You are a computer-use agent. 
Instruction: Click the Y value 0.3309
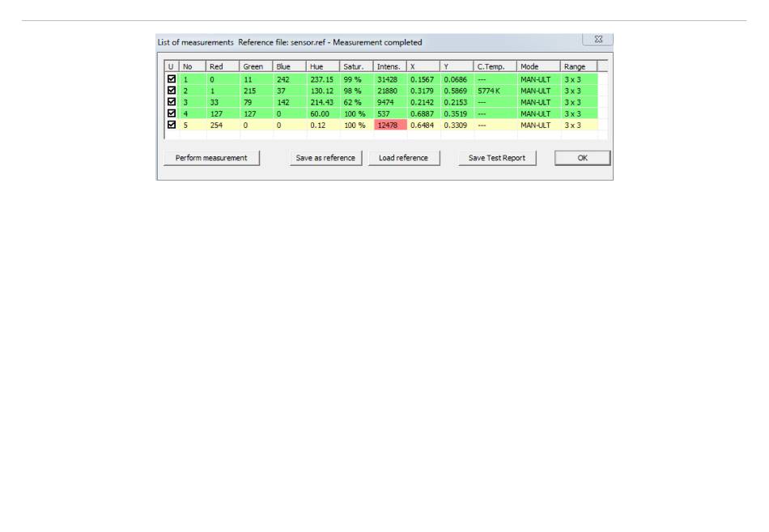pos(456,126)
